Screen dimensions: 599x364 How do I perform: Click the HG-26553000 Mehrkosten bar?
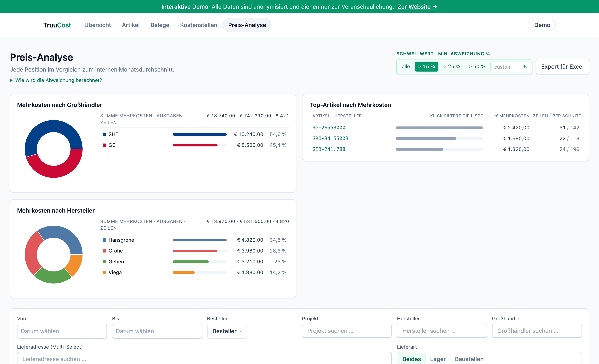[439, 128]
